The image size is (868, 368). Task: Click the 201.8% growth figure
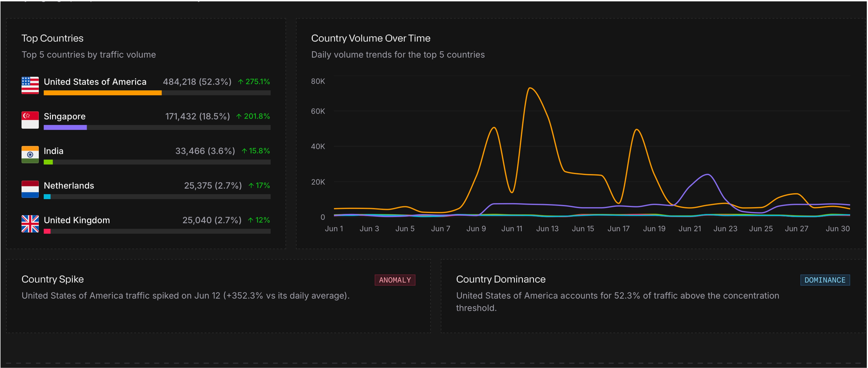point(257,116)
